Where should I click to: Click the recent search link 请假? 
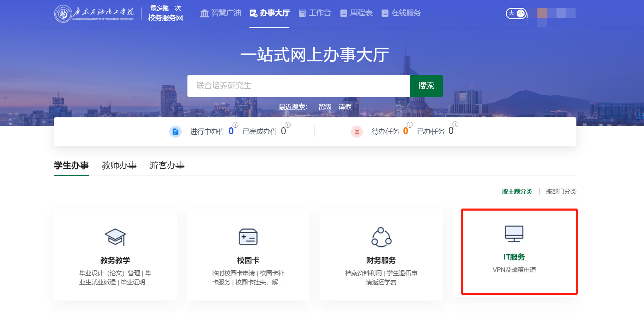[x=345, y=107]
